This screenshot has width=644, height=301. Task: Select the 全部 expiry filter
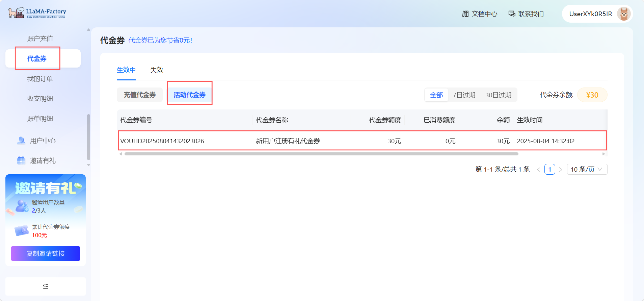point(436,95)
